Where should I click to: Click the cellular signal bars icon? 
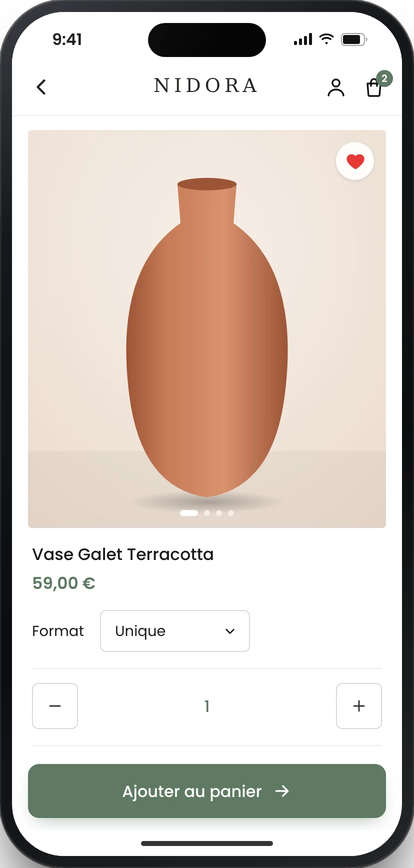(x=303, y=39)
